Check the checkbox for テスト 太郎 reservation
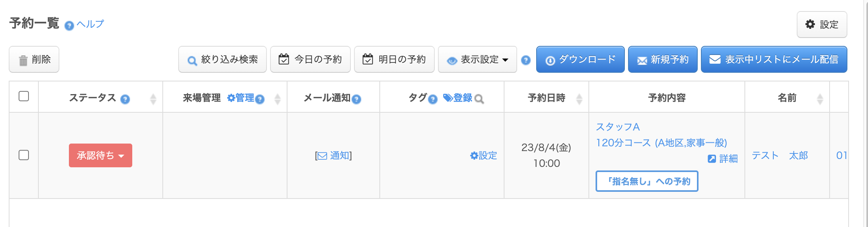 pos(24,155)
